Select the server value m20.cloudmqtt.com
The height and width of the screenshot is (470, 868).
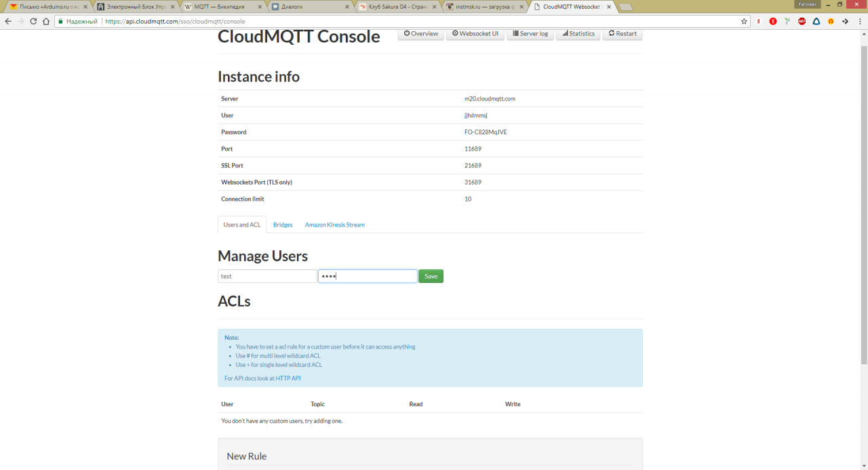[490, 99]
